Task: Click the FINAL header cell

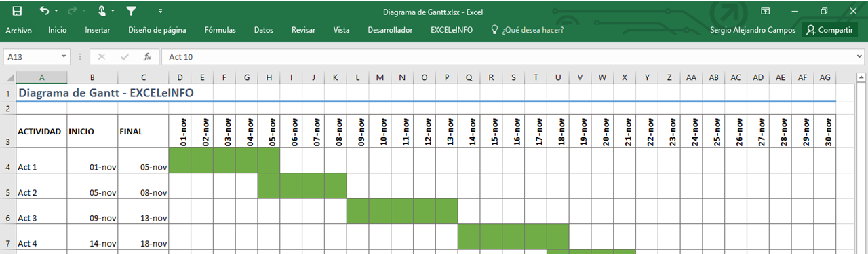Action: pyautogui.click(x=143, y=131)
